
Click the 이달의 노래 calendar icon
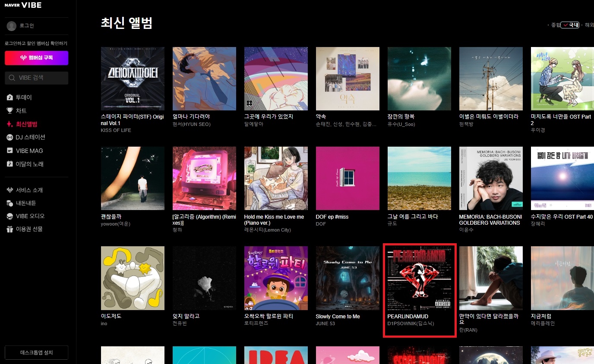point(10,164)
